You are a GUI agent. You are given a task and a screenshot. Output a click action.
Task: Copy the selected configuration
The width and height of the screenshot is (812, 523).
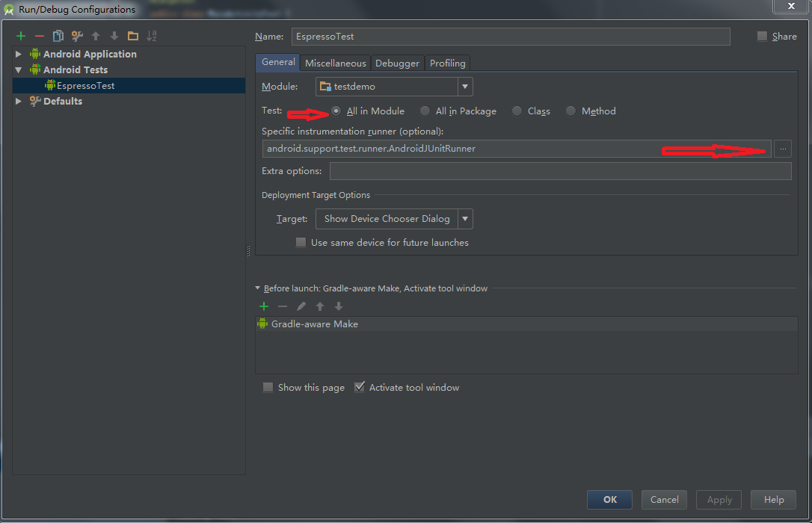coord(58,36)
